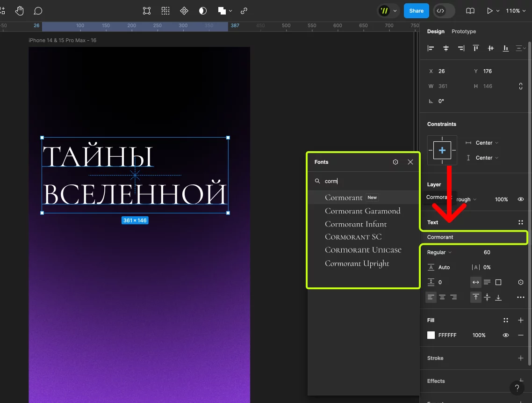Open Help question mark button
Screen dimensions: 532x403
(x=517, y=388)
